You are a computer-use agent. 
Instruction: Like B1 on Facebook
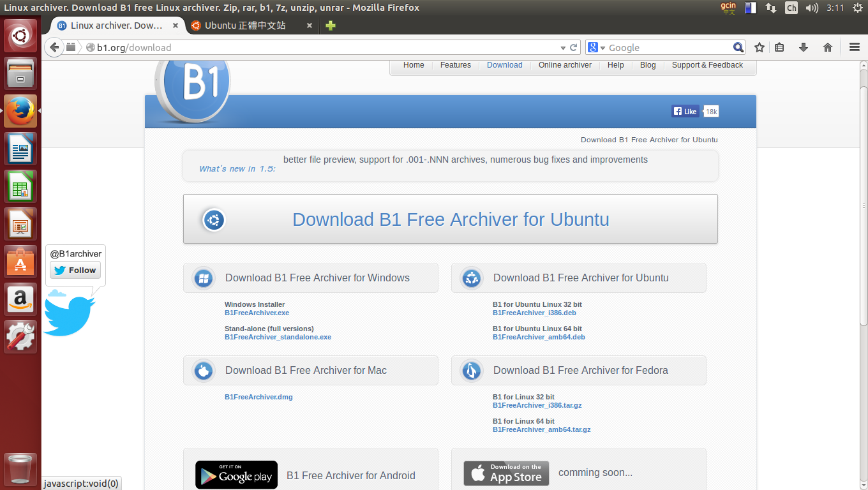(685, 111)
